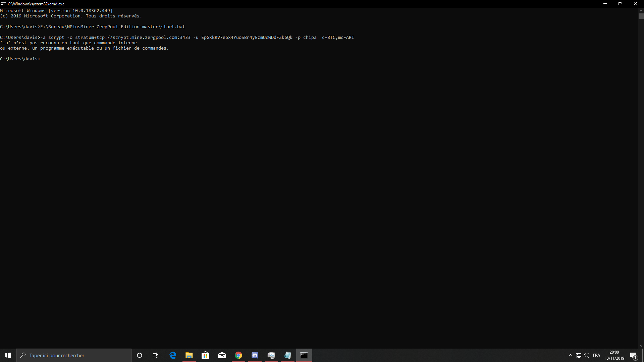Open Task View
This screenshot has height=362, width=644.
[x=155, y=355]
